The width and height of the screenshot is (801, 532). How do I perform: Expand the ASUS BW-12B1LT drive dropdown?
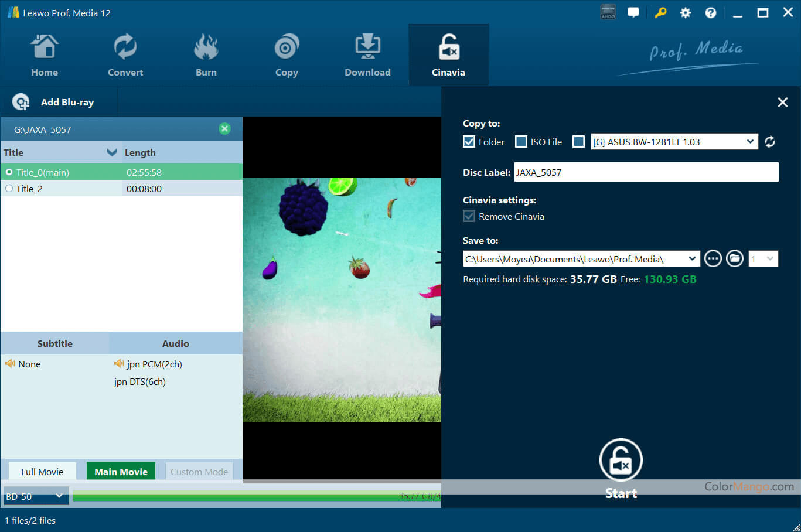click(x=750, y=142)
